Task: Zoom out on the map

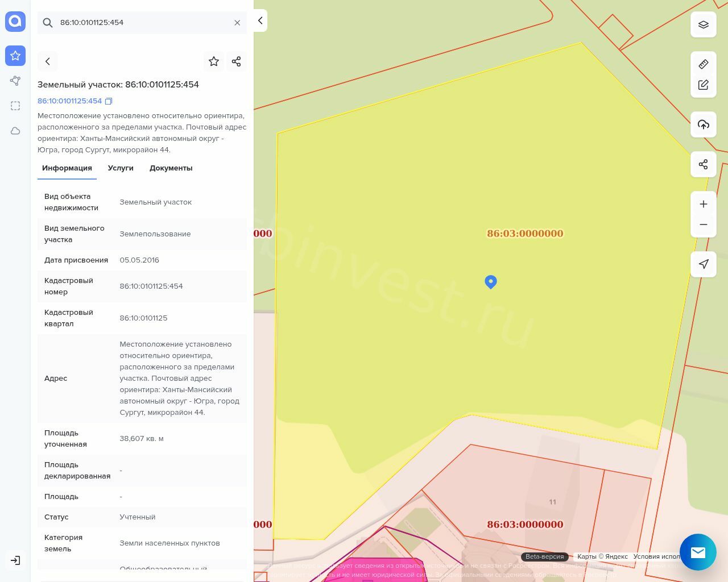Action: click(704, 225)
